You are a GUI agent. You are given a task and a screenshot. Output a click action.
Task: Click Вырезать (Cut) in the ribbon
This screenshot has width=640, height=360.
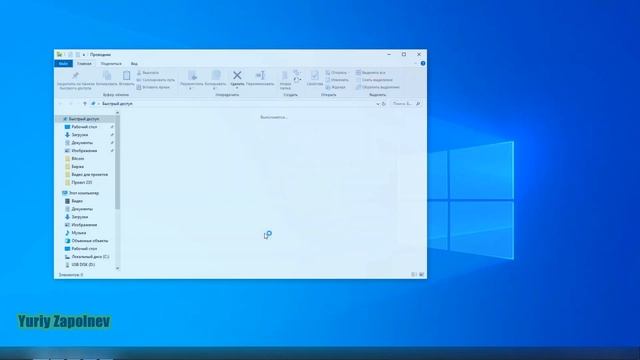148,73
